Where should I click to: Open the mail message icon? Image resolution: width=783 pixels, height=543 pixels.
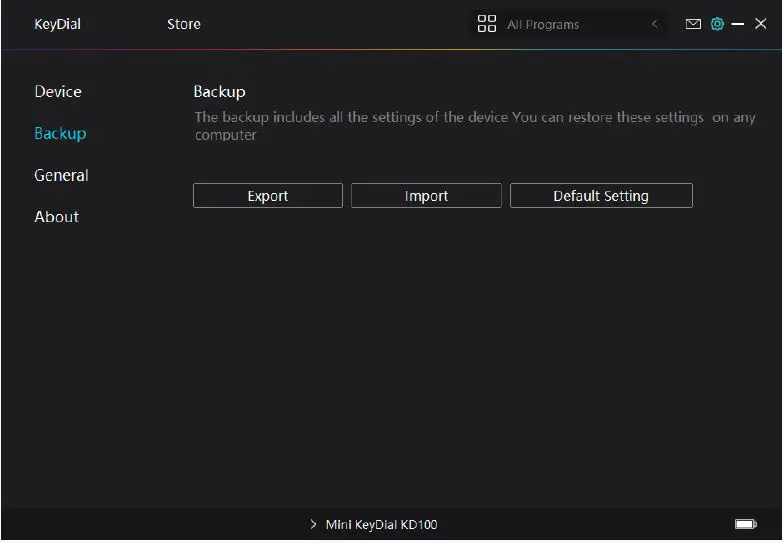[x=693, y=24]
